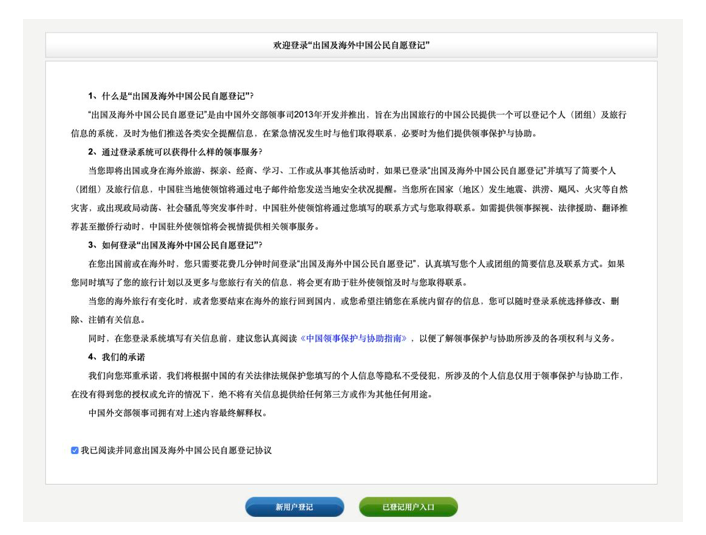Click the 欢迎登录 title header bar
This screenshot has height=535, width=706.
(351, 46)
